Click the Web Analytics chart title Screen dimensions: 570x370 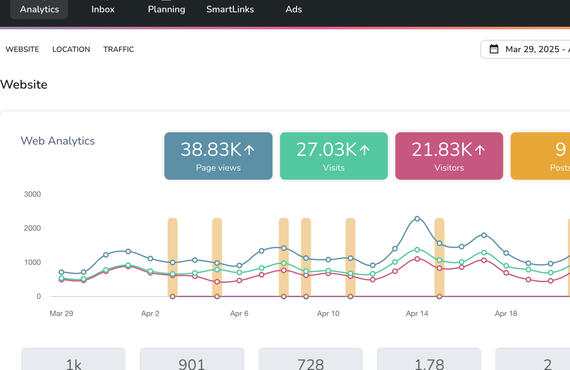58,141
